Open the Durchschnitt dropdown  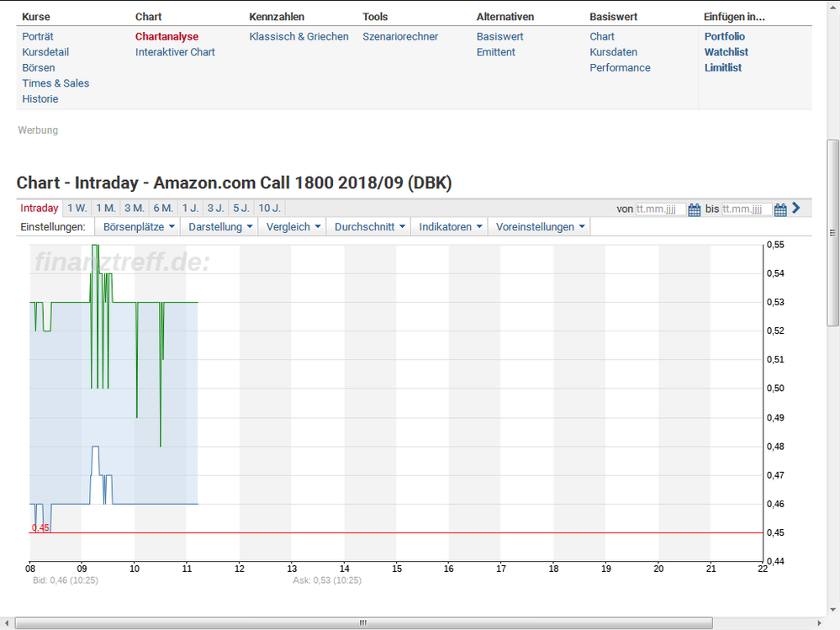pos(369,227)
